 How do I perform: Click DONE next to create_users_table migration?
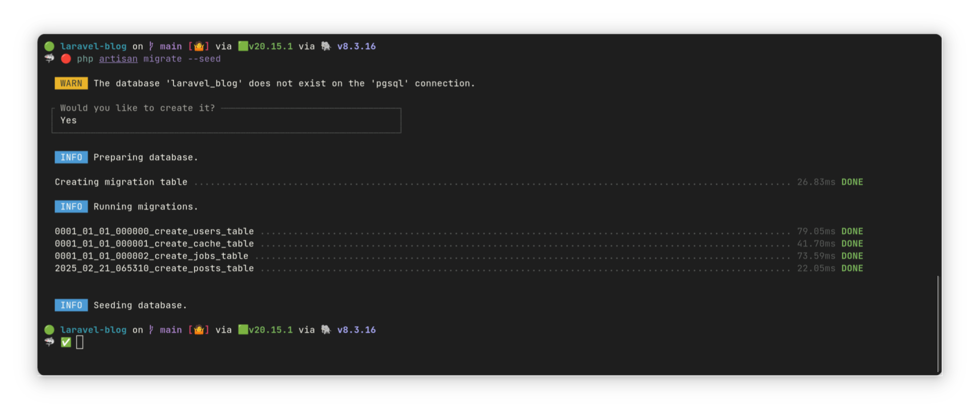pyautogui.click(x=852, y=231)
